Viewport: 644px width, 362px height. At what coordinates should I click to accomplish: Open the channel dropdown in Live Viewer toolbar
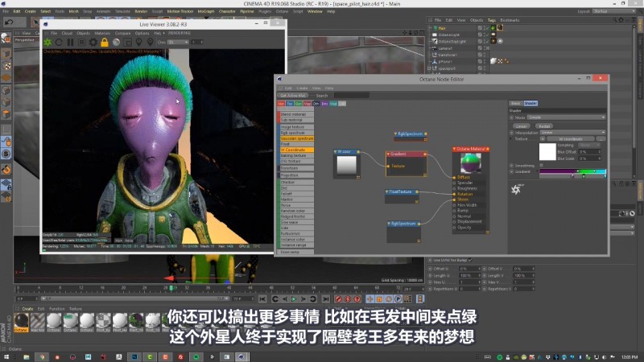(x=178, y=43)
